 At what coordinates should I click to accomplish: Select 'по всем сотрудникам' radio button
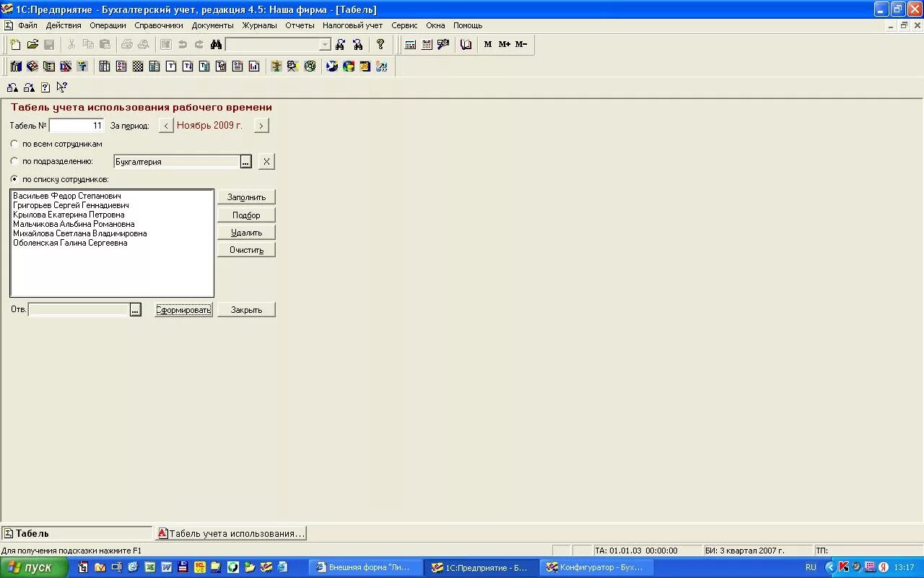click(x=14, y=144)
